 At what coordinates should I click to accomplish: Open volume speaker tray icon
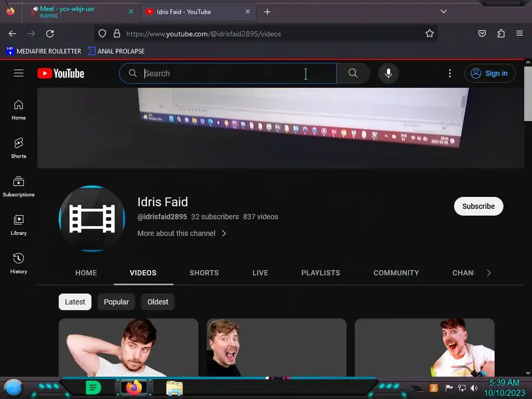(x=474, y=388)
